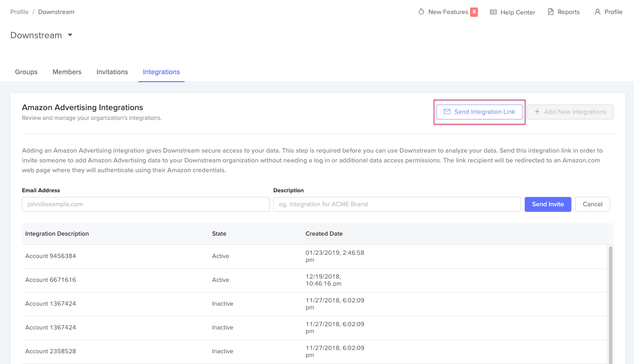Viewport: 634px width, 364px height.
Task: Open the Members tab
Action: (x=67, y=72)
